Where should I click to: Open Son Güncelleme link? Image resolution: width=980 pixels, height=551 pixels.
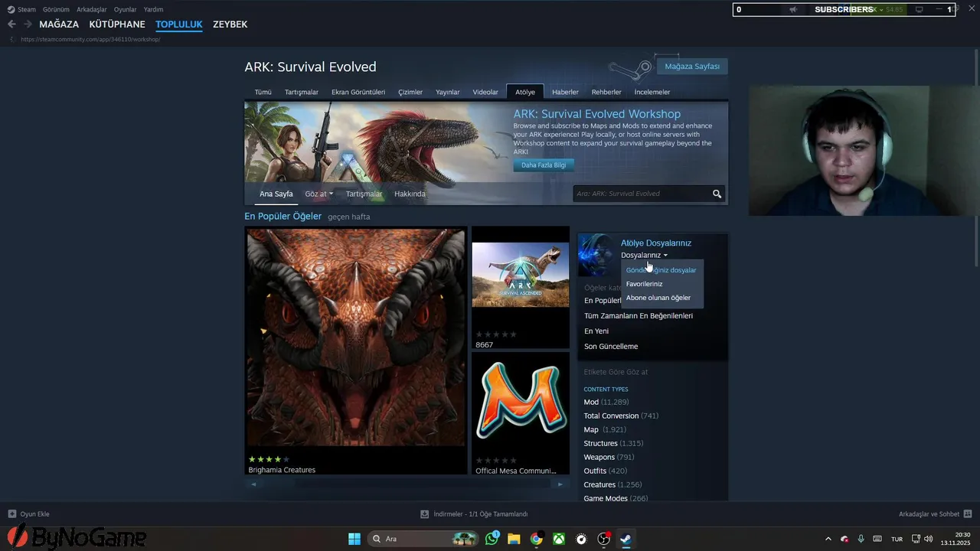coord(611,347)
